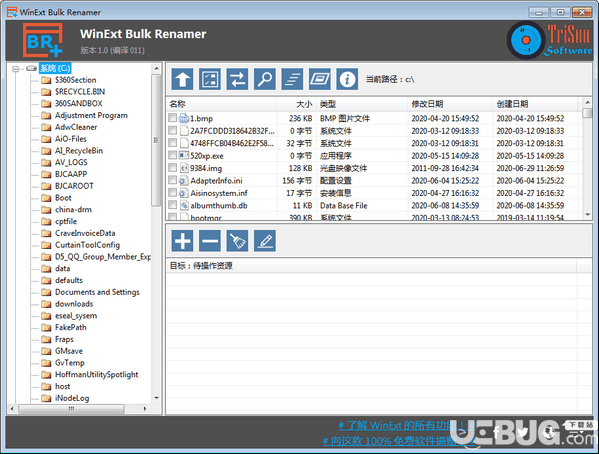This screenshot has width=599, height=454.
Task: Check the box for 520xp.exe
Action: point(172,155)
